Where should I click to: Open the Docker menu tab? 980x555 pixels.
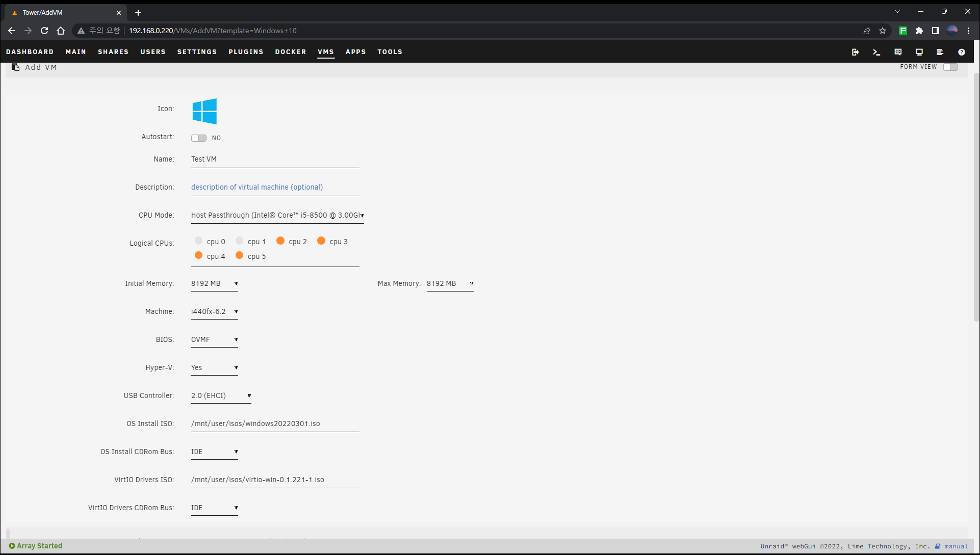291,52
